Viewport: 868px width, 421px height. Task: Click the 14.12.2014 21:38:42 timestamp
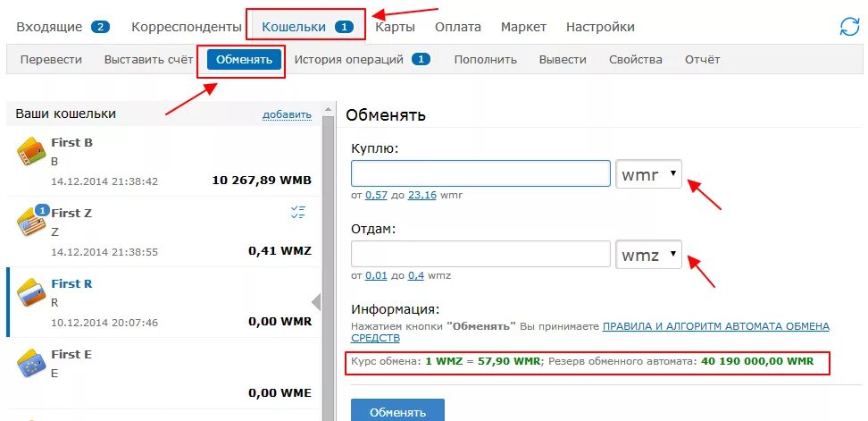pyautogui.click(x=104, y=181)
